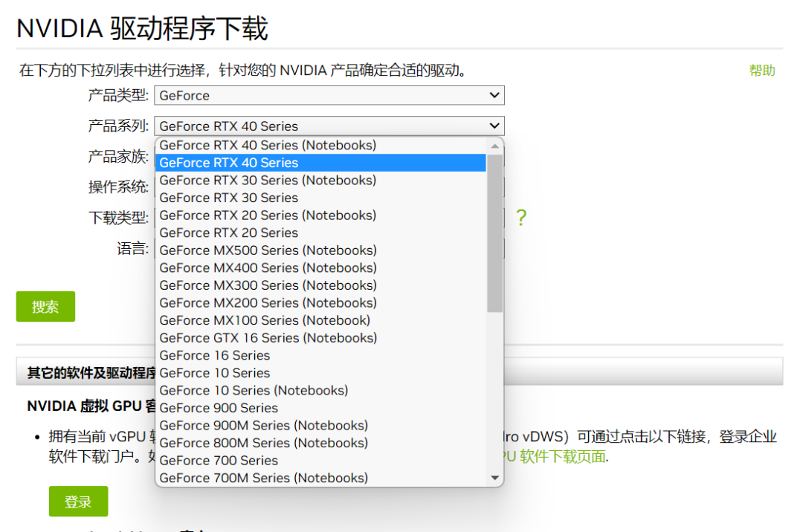Image resolution: width=803 pixels, height=532 pixels.
Task: Click the green 搜索 search button
Action: [x=45, y=306]
